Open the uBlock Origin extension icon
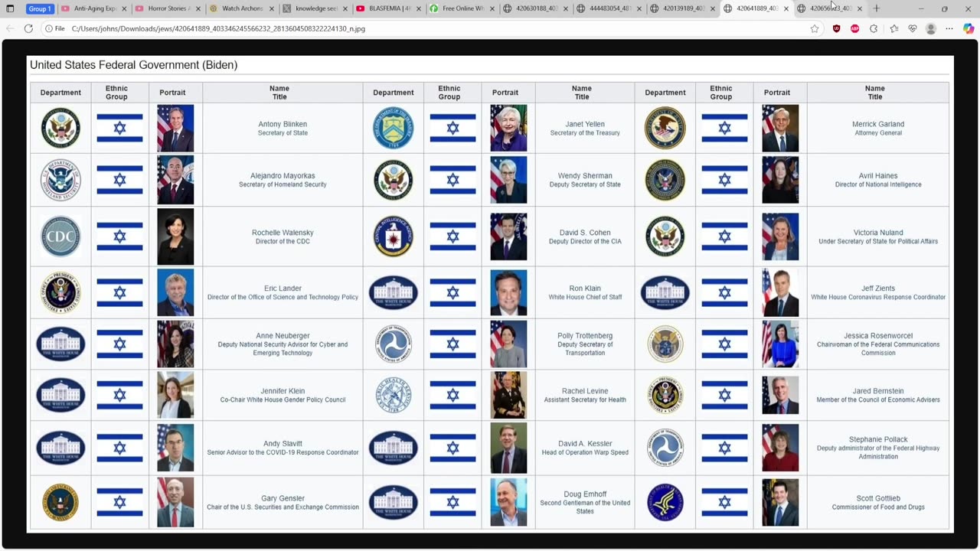 [x=836, y=28]
